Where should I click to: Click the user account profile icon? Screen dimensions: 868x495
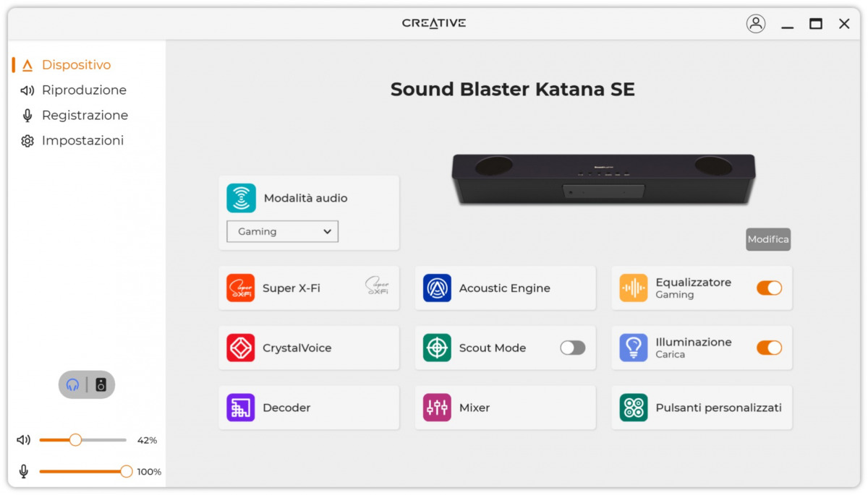coord(756,24)
